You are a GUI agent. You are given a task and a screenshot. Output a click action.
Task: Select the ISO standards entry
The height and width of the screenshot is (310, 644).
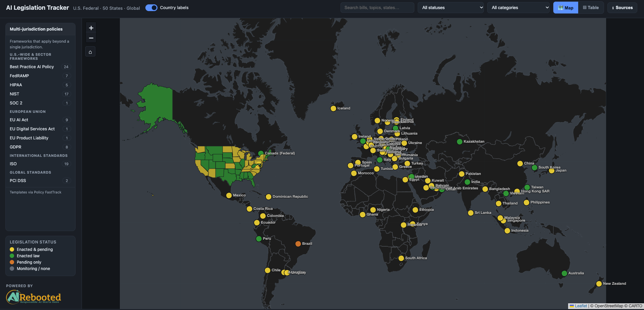pos(40,164)
